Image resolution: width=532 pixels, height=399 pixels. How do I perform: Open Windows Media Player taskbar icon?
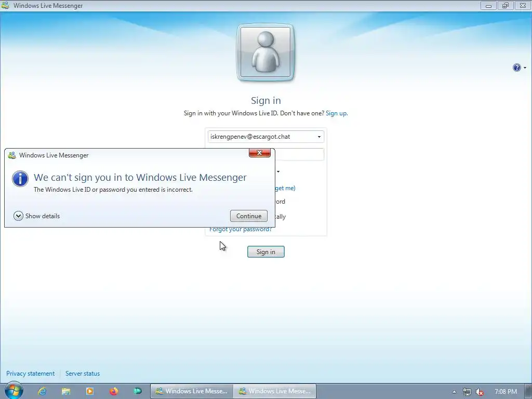point(90,391)
